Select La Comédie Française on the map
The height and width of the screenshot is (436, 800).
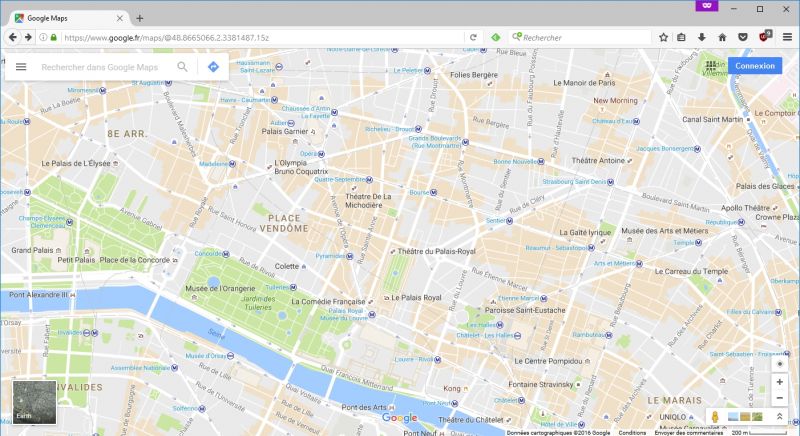coord(328,301)
